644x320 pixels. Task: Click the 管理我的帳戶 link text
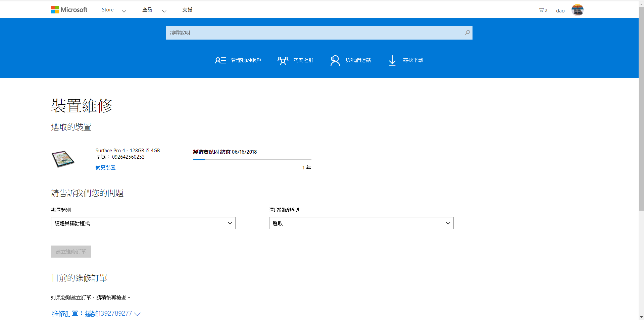coord(246,60)
